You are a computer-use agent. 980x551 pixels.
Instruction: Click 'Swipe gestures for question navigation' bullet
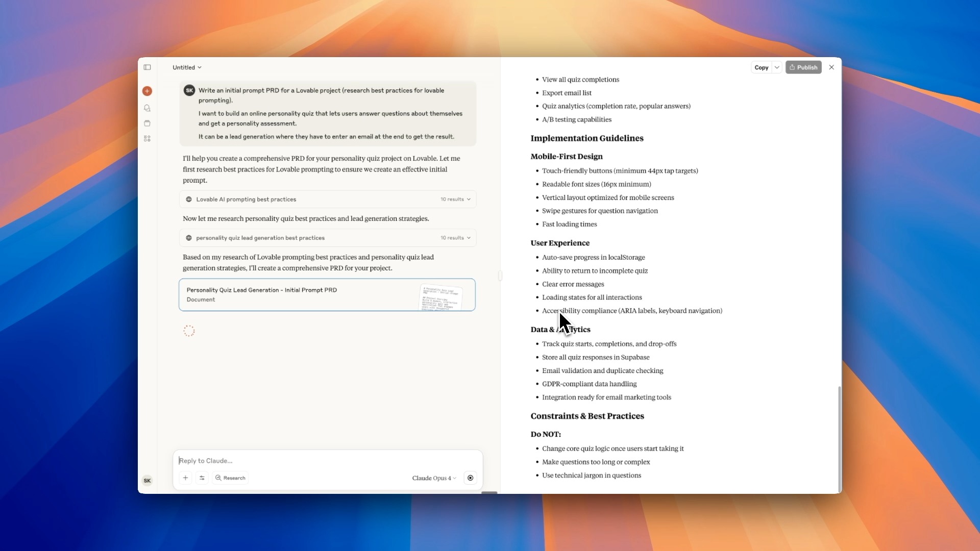coord(600,211)
